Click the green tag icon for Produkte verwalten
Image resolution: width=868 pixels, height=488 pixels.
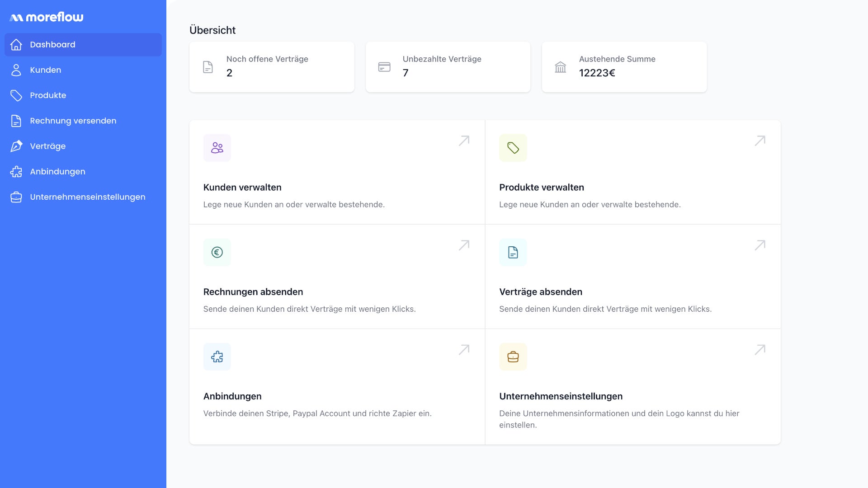pyautogui.click(x=513, y=148)
